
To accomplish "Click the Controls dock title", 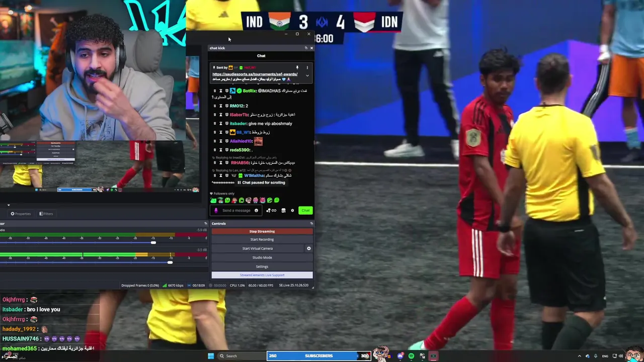I will pos(219,223).
